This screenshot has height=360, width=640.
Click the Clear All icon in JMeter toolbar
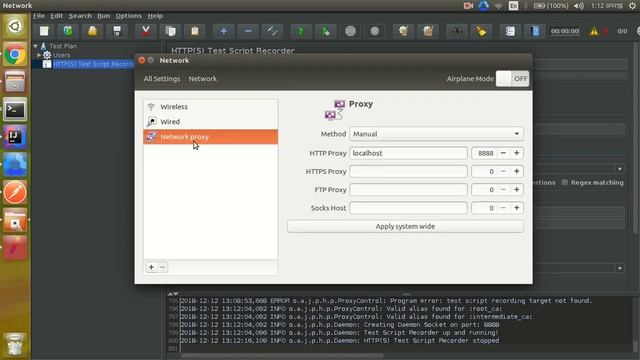(428, 31)
